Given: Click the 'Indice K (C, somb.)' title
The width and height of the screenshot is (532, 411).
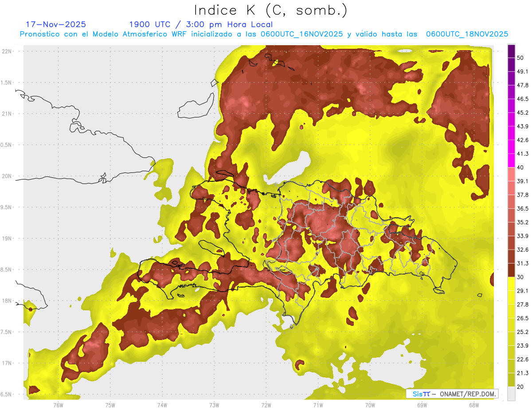Looking at the screenshot, I should 270,10.
